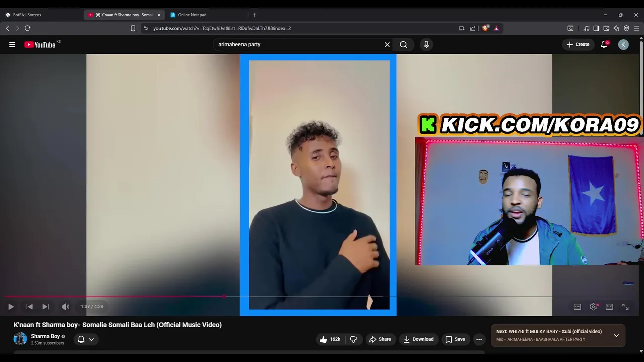Play the YouTube video
The width and height of the screenshot is (644, 362).
click(x=11, y=307)
